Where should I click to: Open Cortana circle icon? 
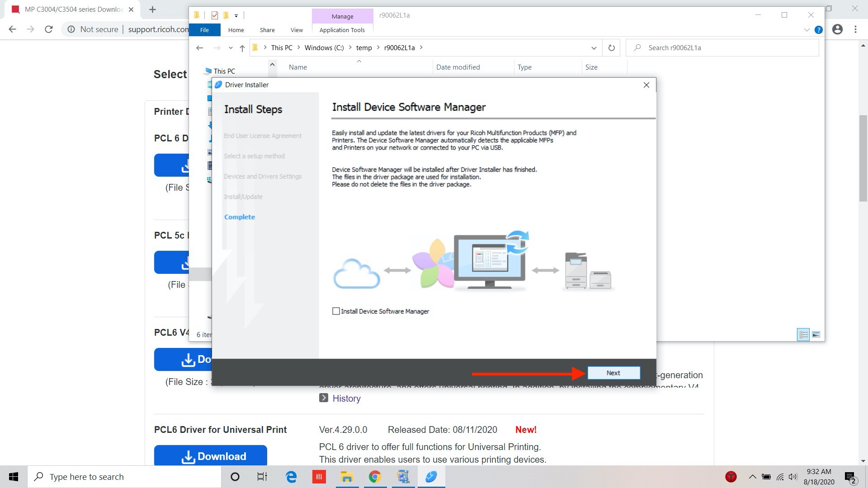(235, 477)
